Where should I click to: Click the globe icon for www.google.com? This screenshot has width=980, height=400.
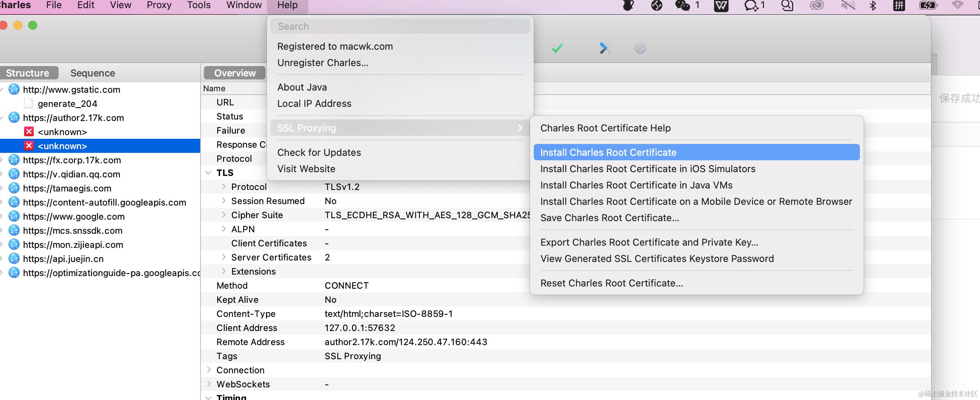pyautogui.click(x=14, y=216)
